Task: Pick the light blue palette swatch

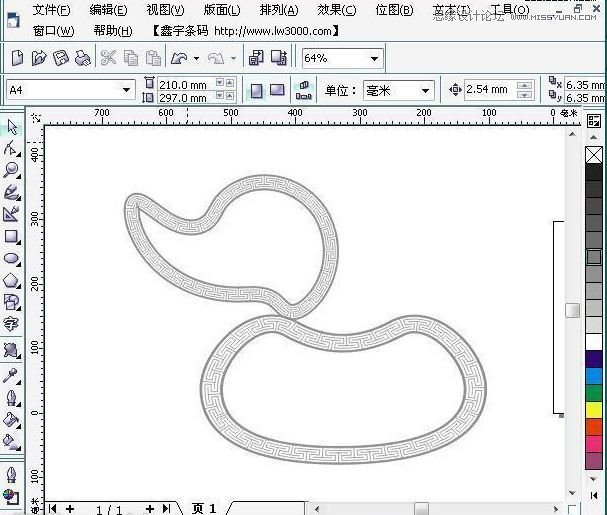Action: pyautogui.click(x=594, y=376)
